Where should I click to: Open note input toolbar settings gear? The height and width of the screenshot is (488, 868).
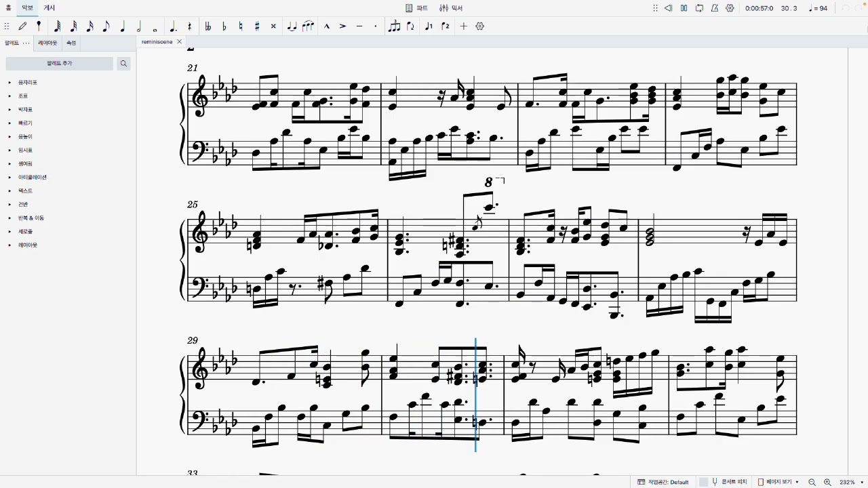(x=480, y=26)
